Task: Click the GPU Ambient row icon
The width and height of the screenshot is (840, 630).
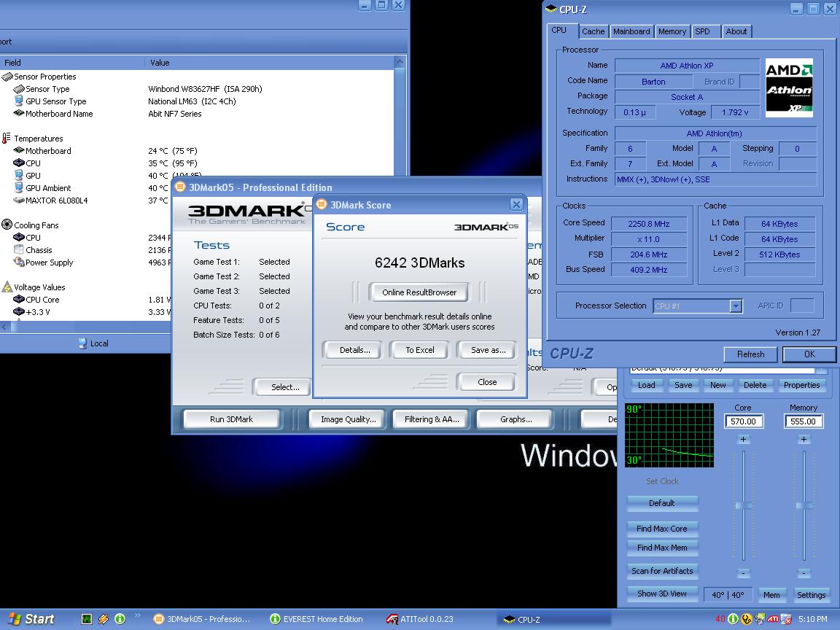Action: pos(19,187)
